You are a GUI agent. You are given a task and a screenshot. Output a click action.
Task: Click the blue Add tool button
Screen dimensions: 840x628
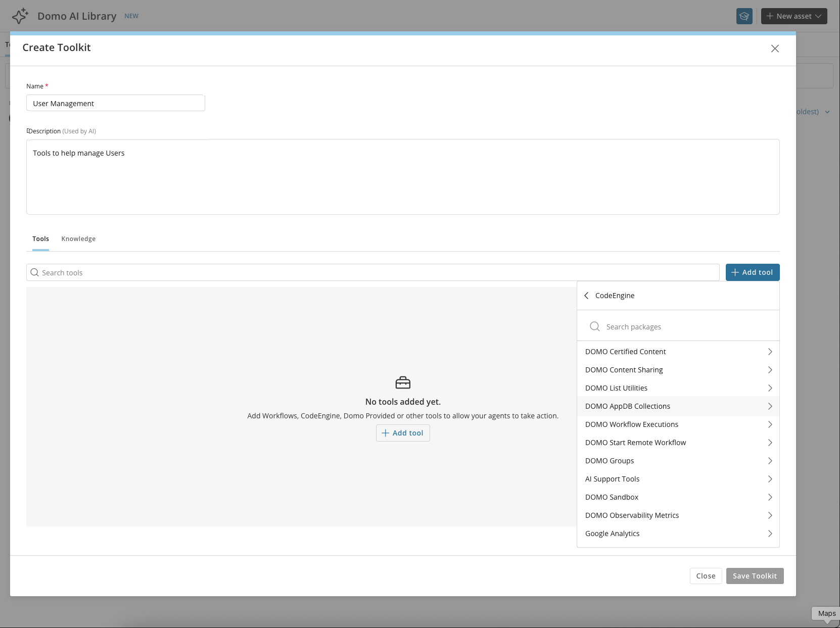pos(753,272)
